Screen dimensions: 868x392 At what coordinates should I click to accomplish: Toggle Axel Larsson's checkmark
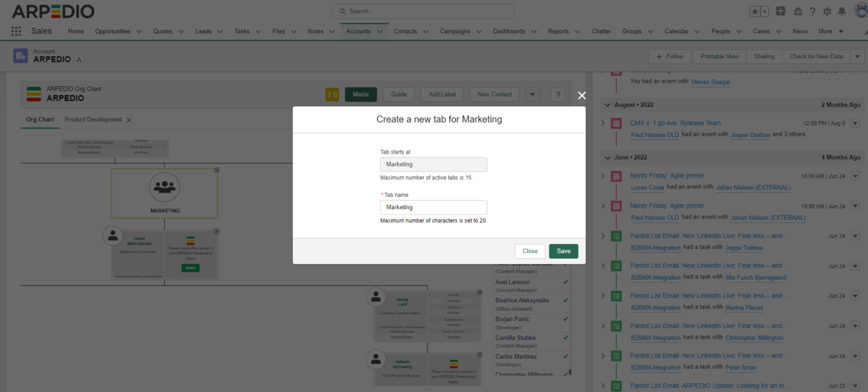(x=565, y=282)
